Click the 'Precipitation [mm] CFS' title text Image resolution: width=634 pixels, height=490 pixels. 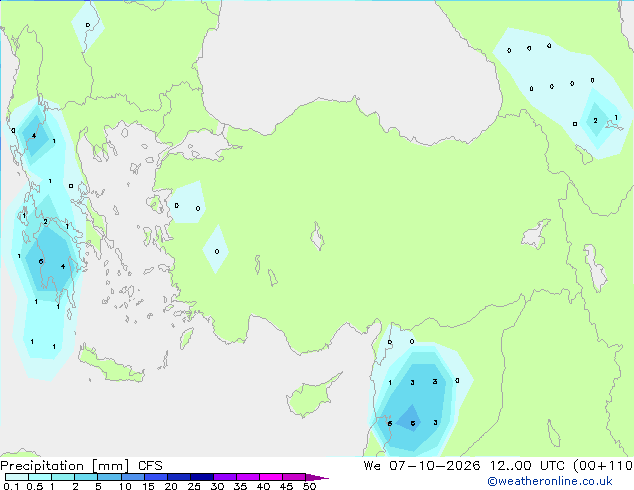point(81,466)
